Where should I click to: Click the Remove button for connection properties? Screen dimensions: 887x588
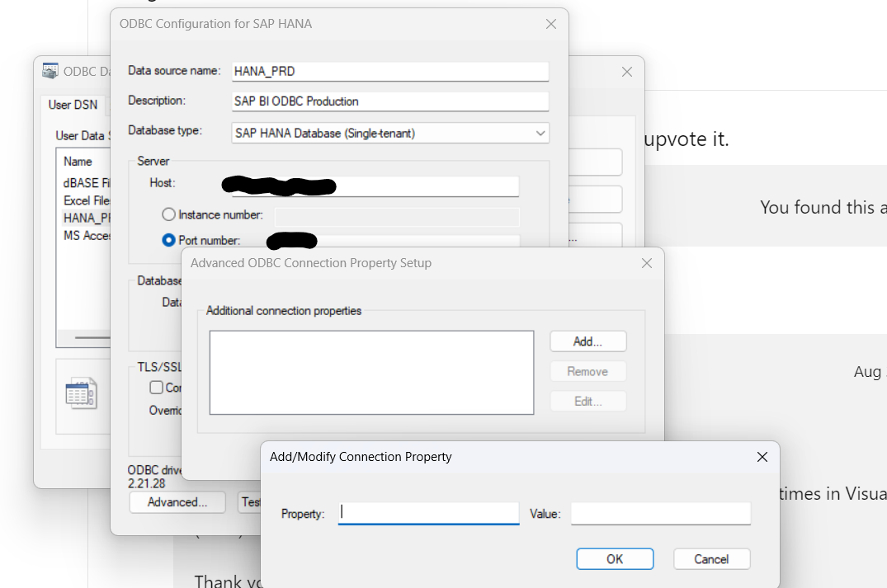pyautogui.click(x=587, y=371)
